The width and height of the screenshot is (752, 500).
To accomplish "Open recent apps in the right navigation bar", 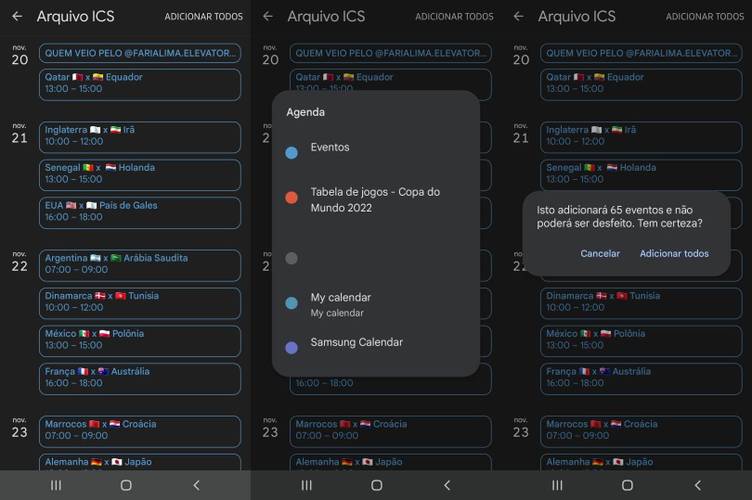I will [557, 485].
